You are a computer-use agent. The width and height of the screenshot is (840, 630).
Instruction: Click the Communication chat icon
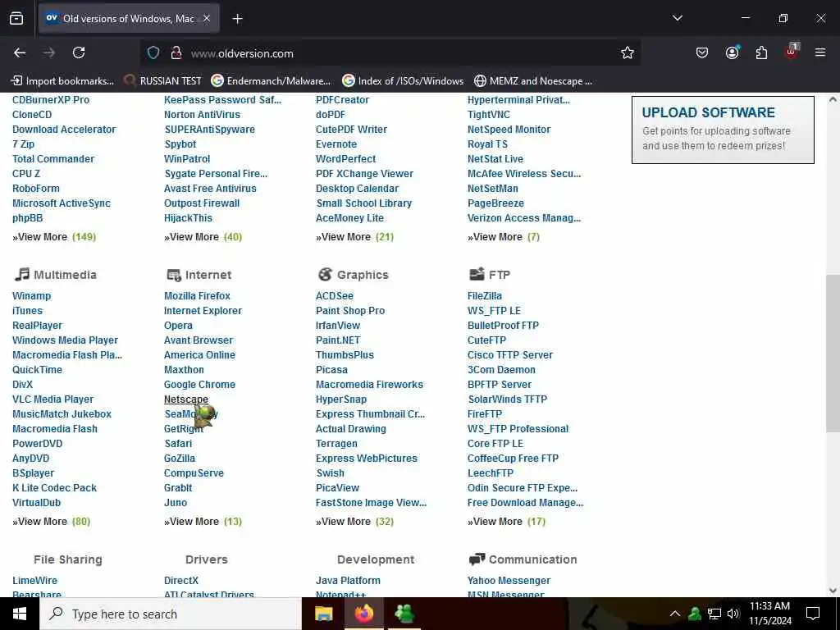(x=477, y=559)
